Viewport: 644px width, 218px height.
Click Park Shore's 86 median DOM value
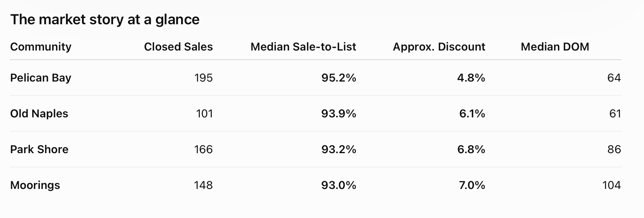coord(614,150)
